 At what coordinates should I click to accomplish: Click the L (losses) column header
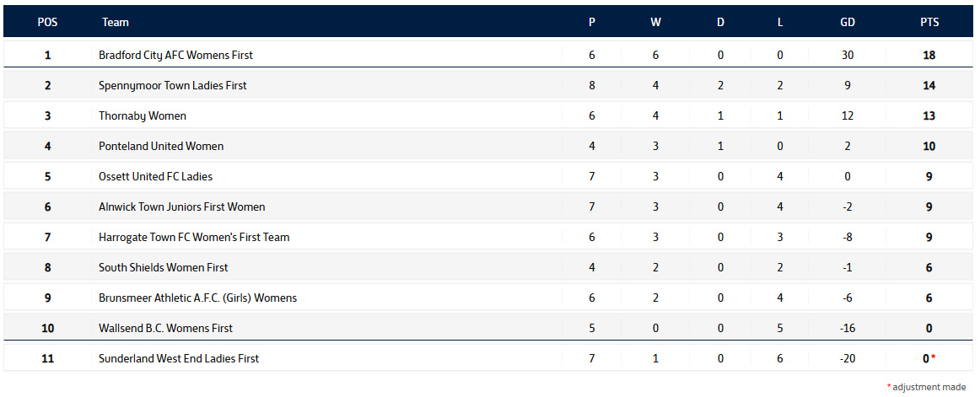pos(780,23)
